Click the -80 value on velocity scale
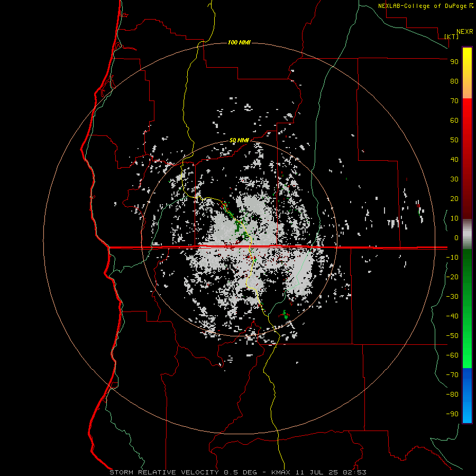476x476 pixels. [452, 395]
